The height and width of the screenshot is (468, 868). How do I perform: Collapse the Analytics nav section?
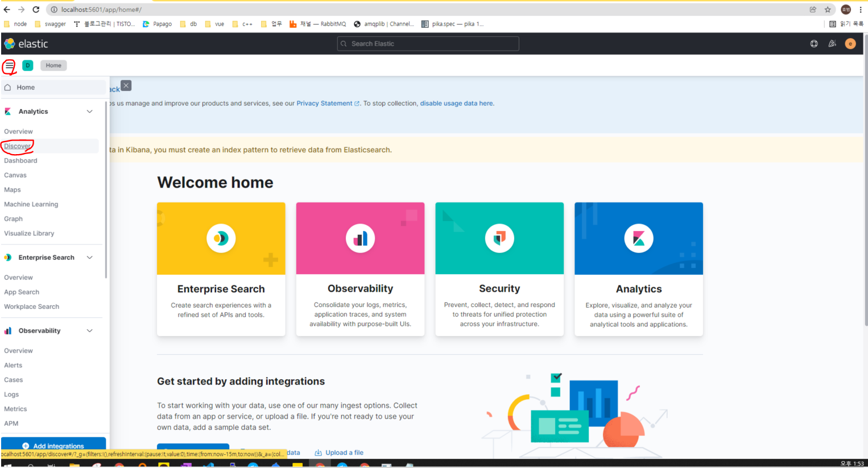[x=89, y=111]
